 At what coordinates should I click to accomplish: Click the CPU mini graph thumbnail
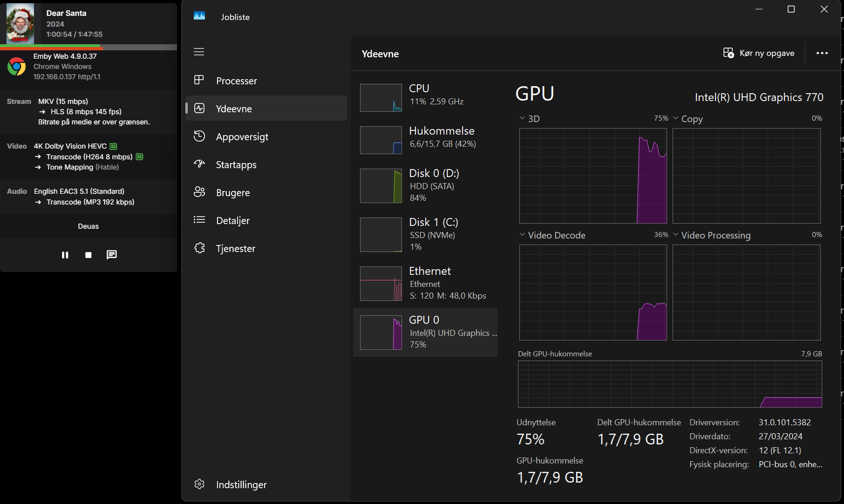[381, 98]
